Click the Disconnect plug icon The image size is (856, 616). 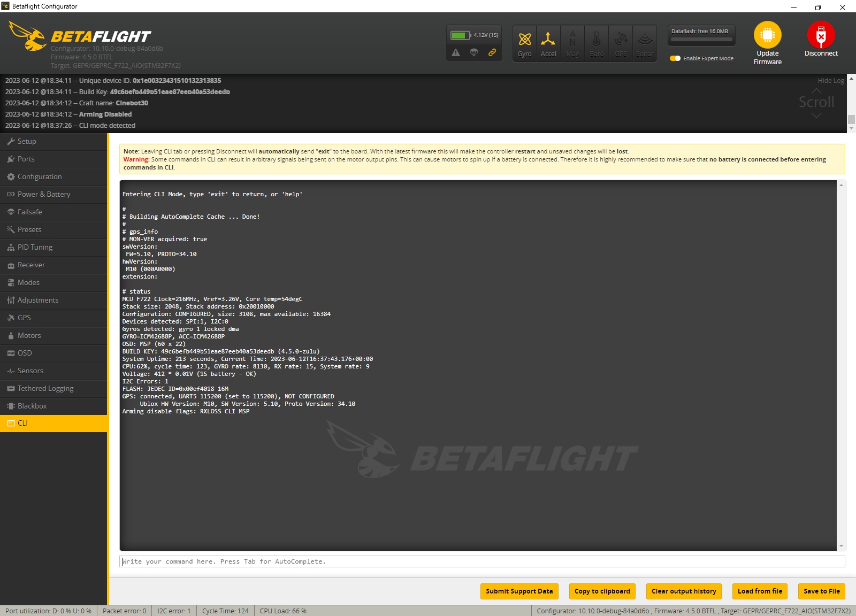click(x=820, y=36)
